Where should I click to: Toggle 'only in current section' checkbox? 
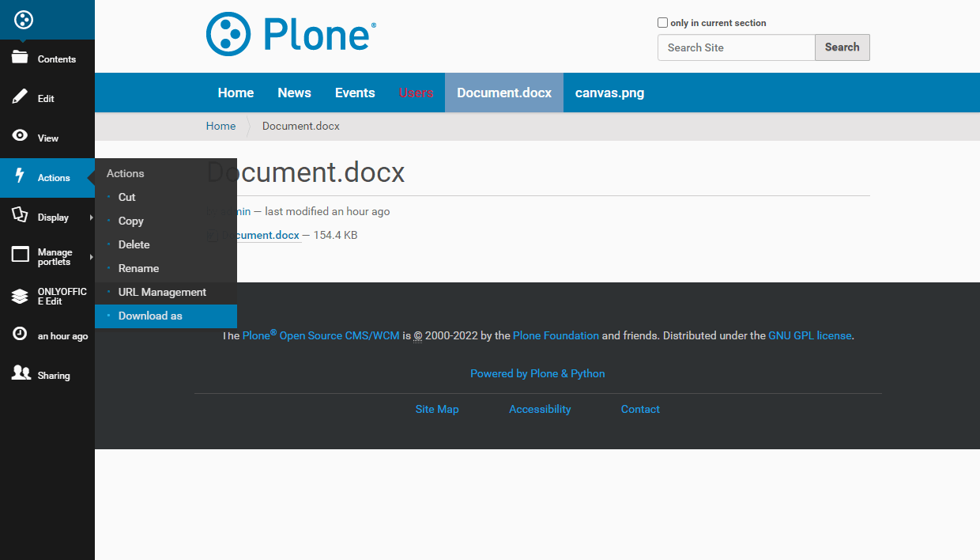point(663,23)
